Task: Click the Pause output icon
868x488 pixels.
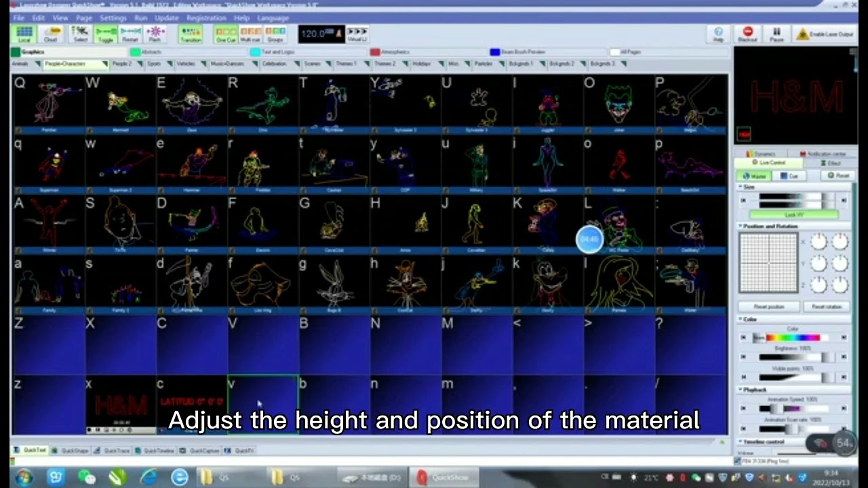Action: (776, 35)
